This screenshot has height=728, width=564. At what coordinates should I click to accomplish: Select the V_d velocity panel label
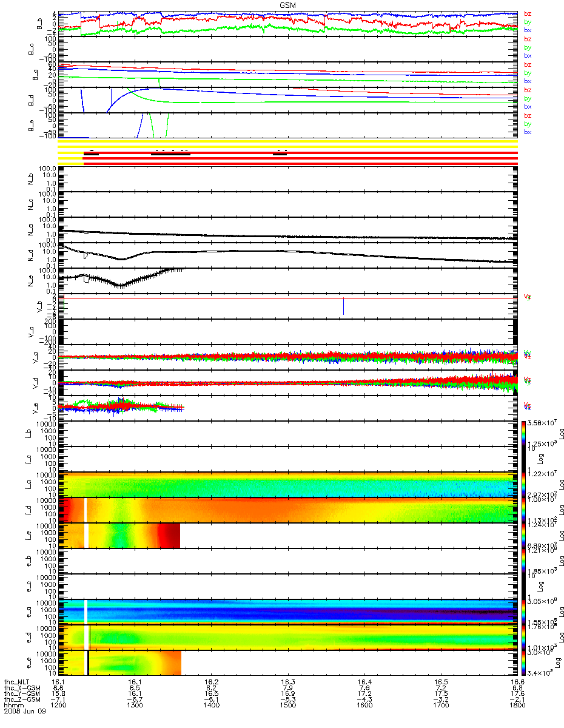tap(35, 383)
